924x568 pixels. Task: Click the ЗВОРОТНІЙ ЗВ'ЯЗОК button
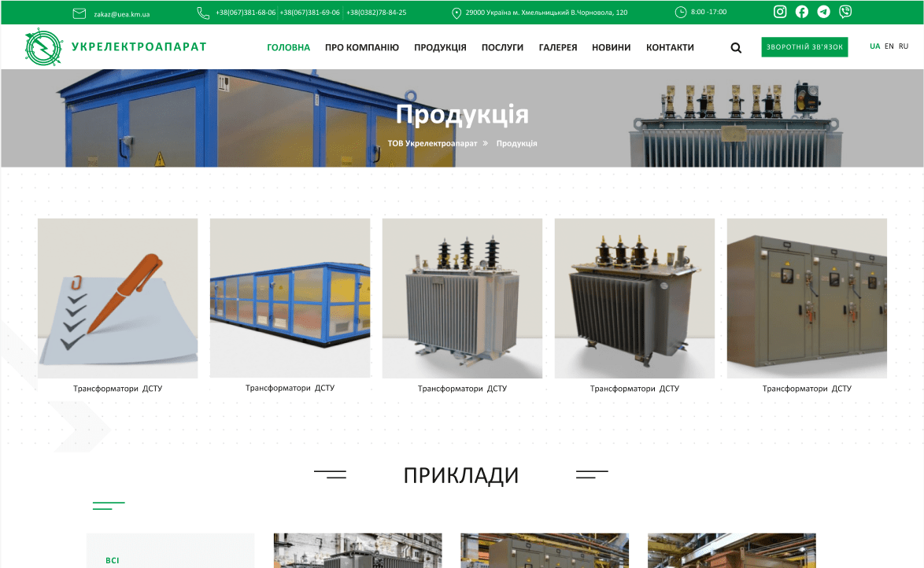(804, 47)
